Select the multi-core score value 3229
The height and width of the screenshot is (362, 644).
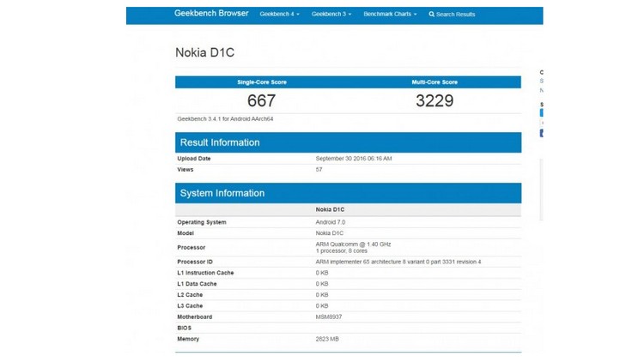pyautogui.click(x=434, y=100)
